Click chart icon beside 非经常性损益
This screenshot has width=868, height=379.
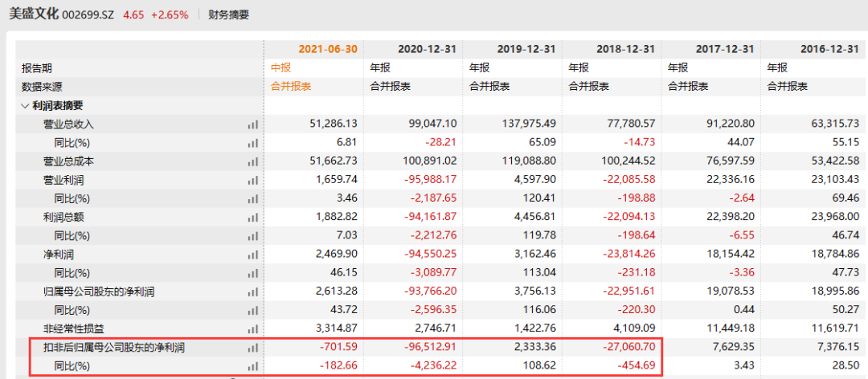(x=253, y=328)
